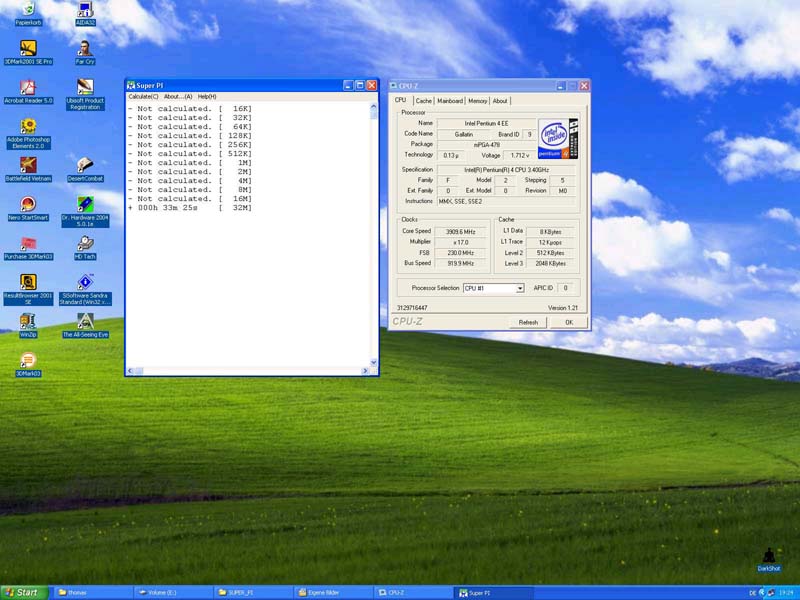The image size is (800, 600).
Task: Open the Calculate(C) menu in Super PI
Action: 143,96
